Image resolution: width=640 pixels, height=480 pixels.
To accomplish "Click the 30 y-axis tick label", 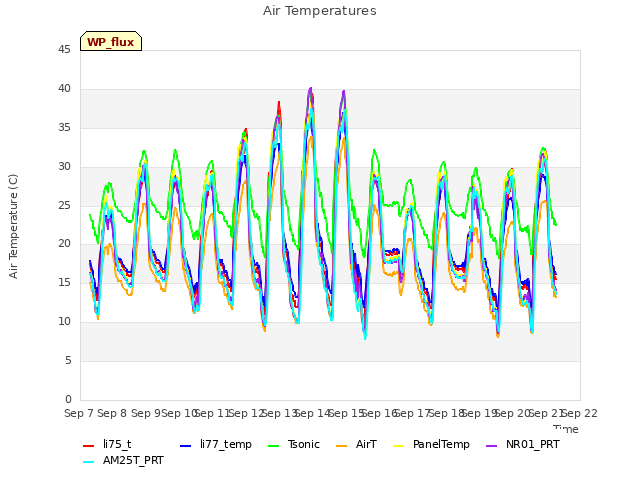I will (64, 167).
